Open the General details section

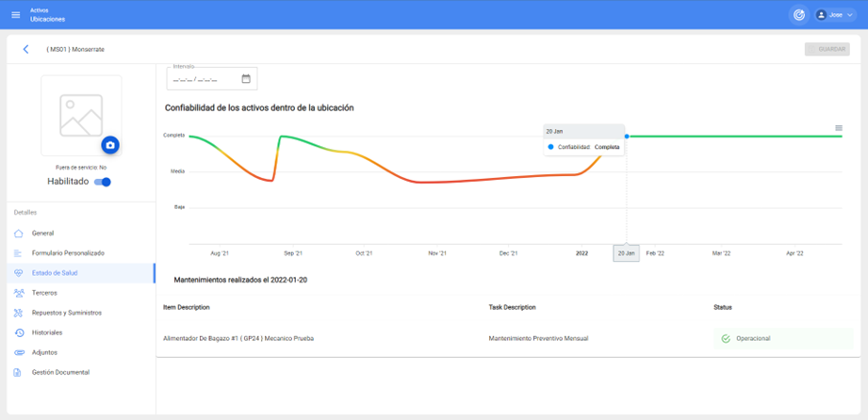coord(42,233)
